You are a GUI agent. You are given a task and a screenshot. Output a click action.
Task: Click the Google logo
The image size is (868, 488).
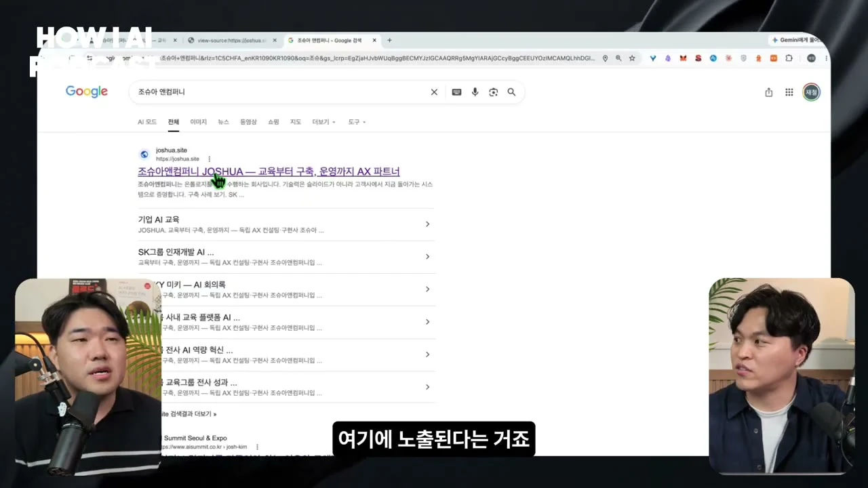(87, 91)
